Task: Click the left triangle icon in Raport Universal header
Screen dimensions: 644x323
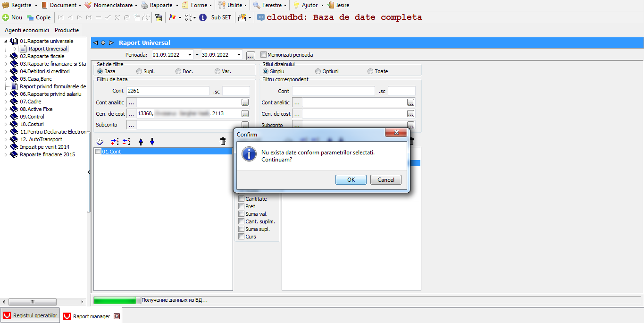Action: pyautogui.click(x=96, y=42)
